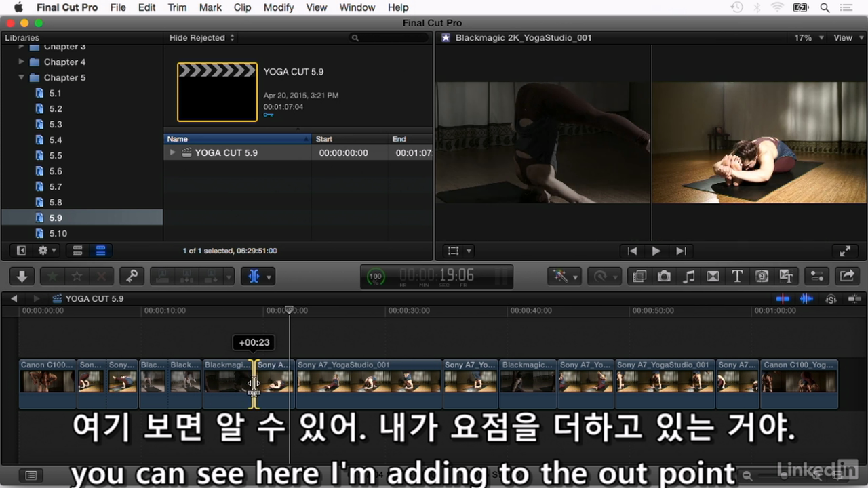
Task: Open the Themes browser
Action: click(x=786, y=276)
